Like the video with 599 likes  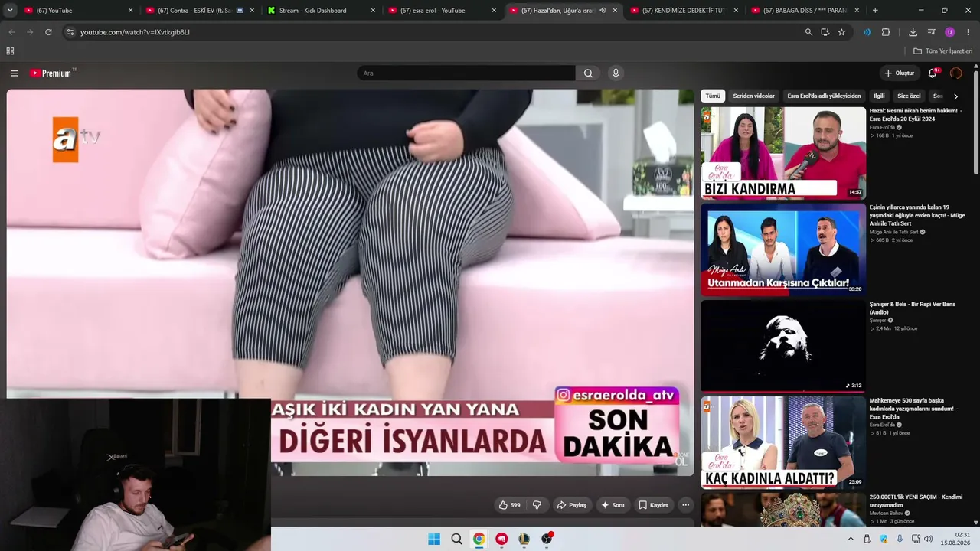coord(509,505)
